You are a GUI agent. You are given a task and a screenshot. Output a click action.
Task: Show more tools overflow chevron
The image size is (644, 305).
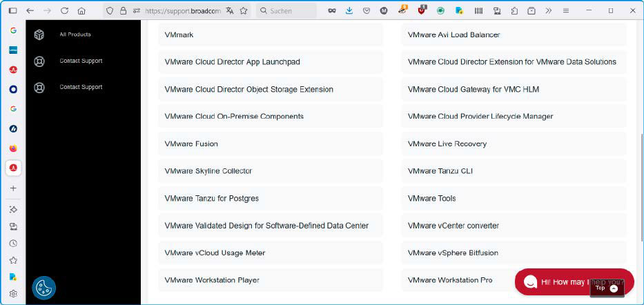click(x=548, y=11)
